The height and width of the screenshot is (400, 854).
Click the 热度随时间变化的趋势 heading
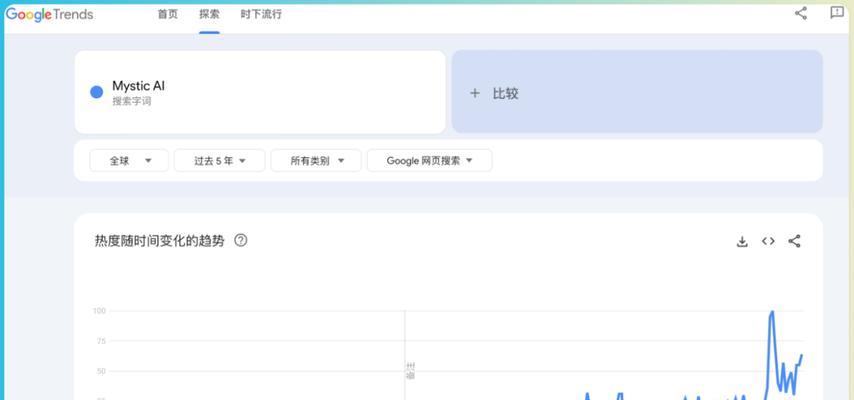click(x=160, y=241)
